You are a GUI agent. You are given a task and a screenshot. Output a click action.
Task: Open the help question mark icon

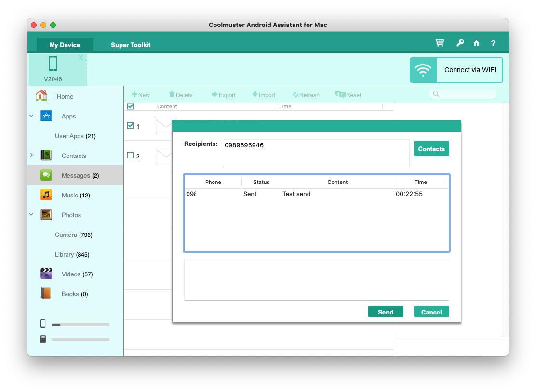pos(493,43)
